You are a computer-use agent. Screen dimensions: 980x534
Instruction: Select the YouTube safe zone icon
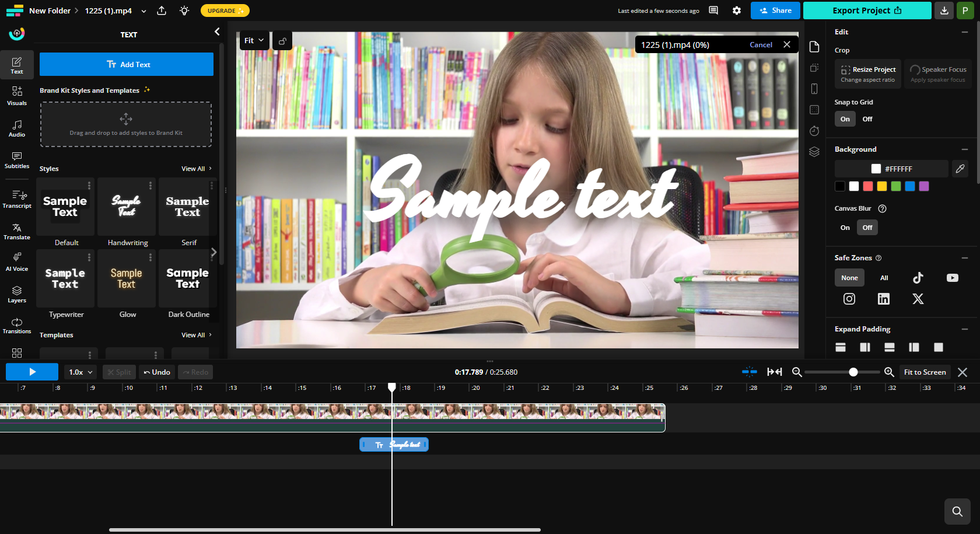click(x=953, y=278)
